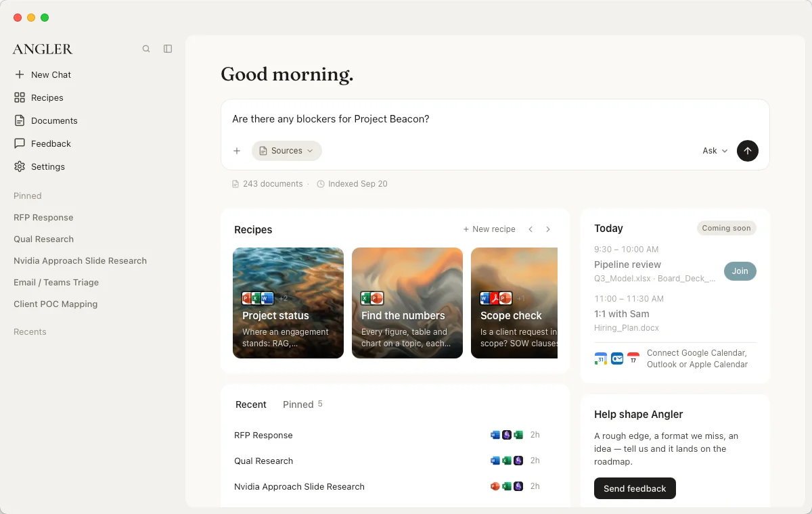Open pinned Qual Research in sidebar
The image size is (812, 514).
[x=43, y=239]
